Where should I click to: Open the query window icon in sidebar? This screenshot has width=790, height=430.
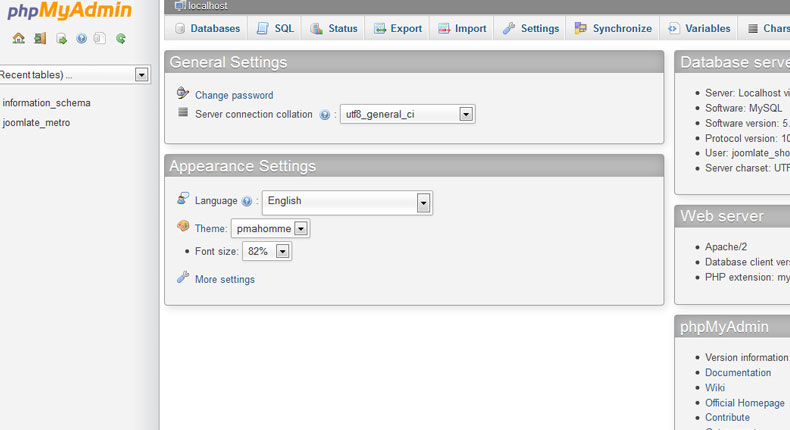pos(61,39)
